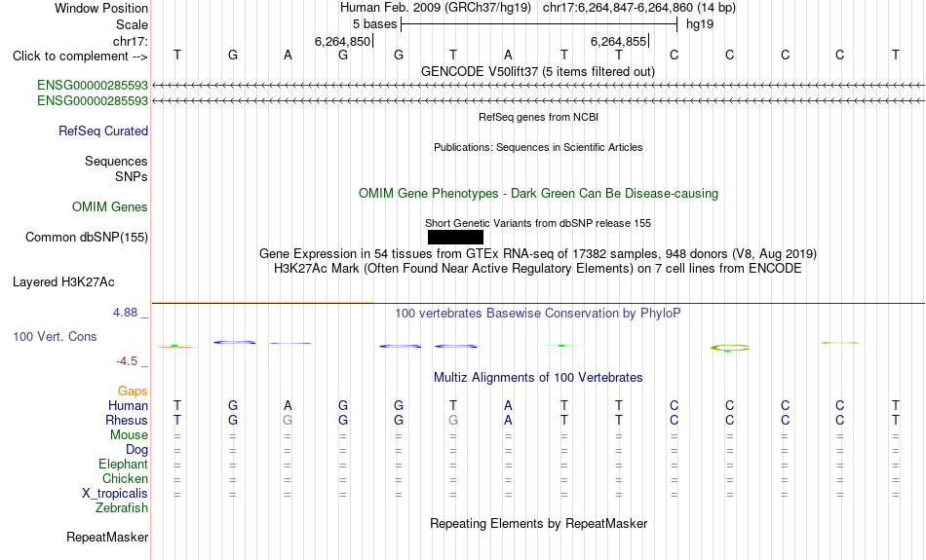This screenshot has height=560, width=926.
Task: Click the orange Gaps label
Action: [x=133, y=392]
